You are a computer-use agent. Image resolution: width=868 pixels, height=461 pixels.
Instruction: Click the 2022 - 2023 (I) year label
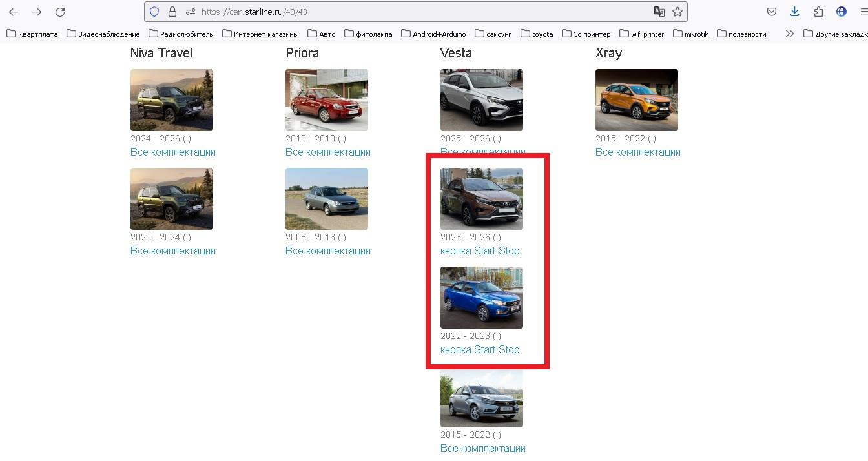[471, 336]
